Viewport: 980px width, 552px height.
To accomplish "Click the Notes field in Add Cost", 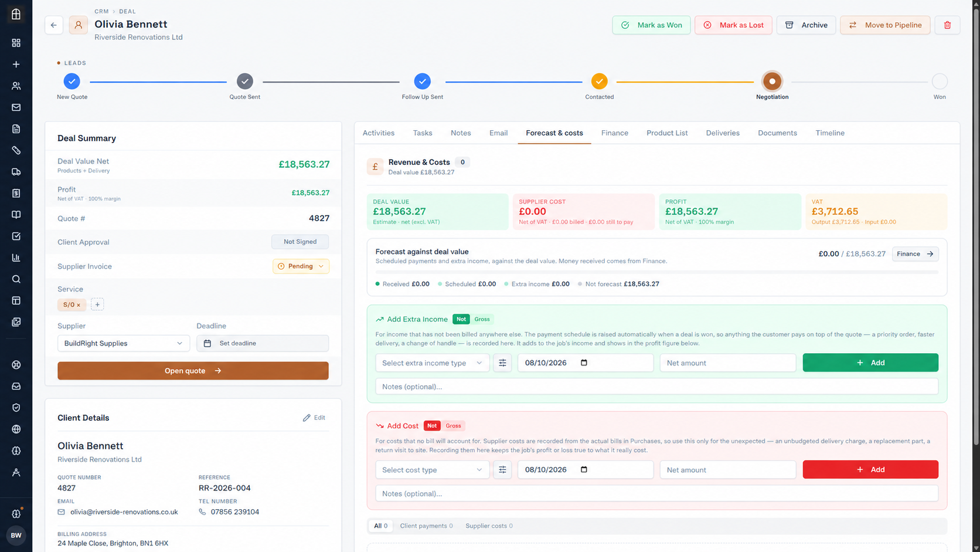I will click(x=656, y=493).
